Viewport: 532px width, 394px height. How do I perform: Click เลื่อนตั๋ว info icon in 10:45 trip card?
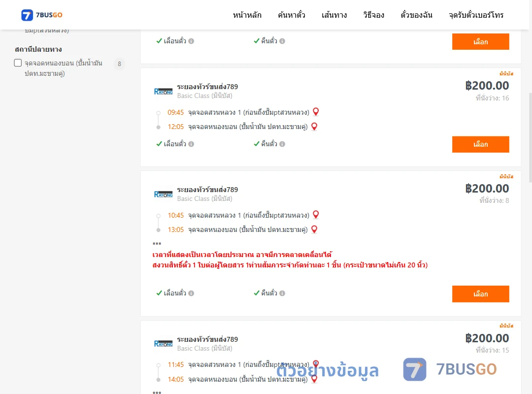coord(191,293)
